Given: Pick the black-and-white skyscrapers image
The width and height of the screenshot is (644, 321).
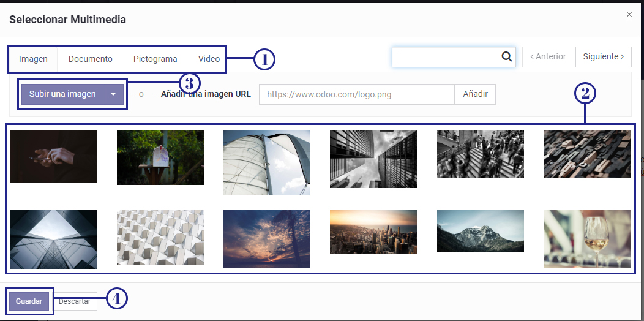Looking at the screenshot, I should 374,159.
